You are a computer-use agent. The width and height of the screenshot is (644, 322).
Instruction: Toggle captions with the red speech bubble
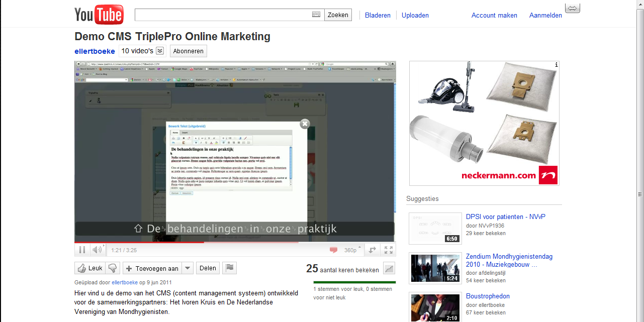[333, 250]
